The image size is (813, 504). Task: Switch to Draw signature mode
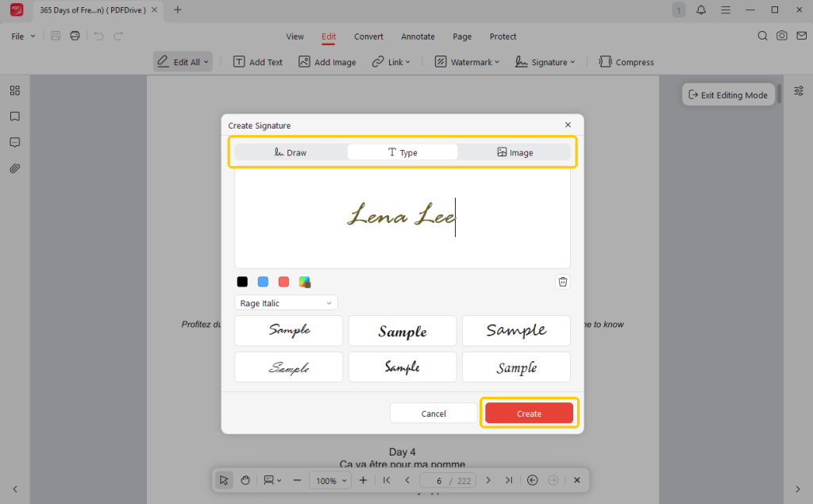pyautogui.click(x=291, y=152)
